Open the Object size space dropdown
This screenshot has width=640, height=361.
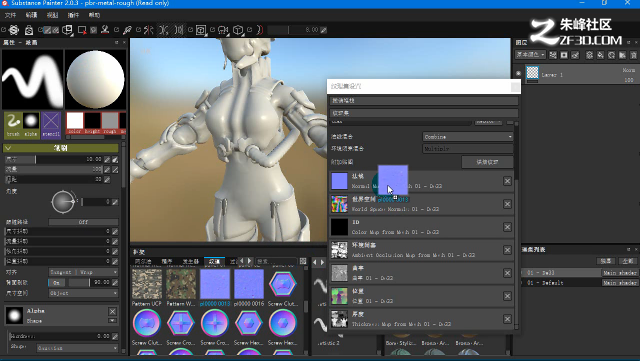(83, 293)
